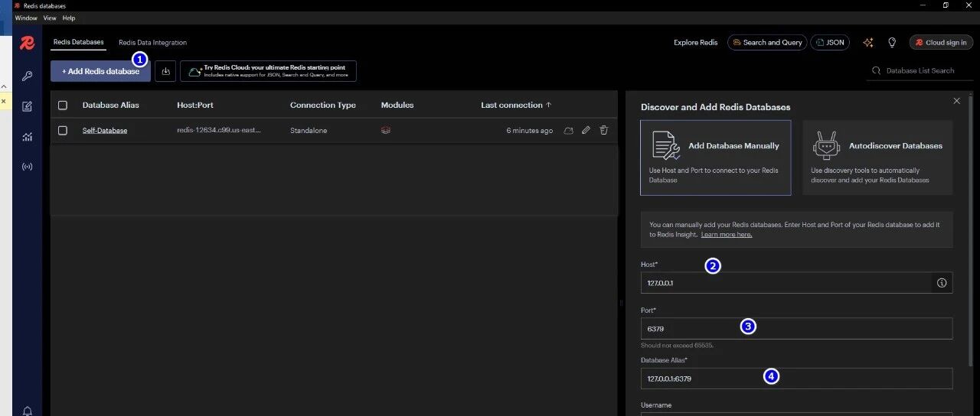
Task: Open the Pub/Sub broadcast icon
Action: pos(28,167)
